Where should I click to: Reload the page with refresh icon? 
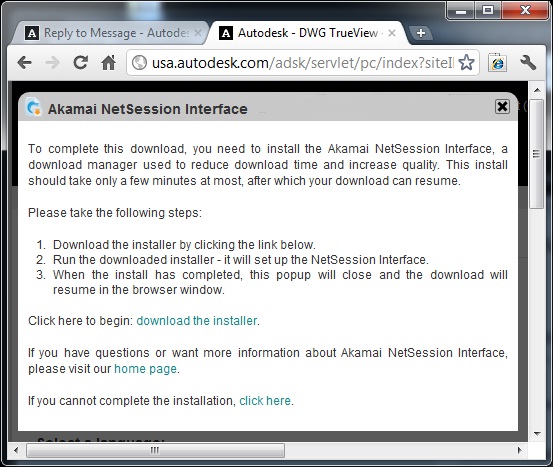[81, 62]
